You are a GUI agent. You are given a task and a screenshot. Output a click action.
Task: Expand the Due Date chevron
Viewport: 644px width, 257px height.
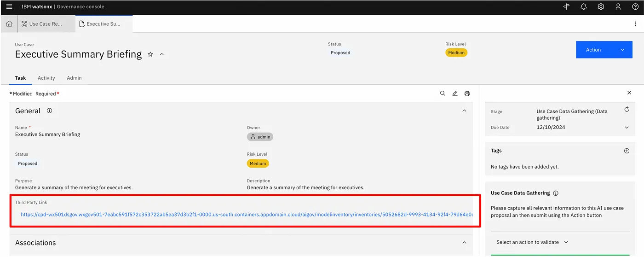tap(627, 128)
